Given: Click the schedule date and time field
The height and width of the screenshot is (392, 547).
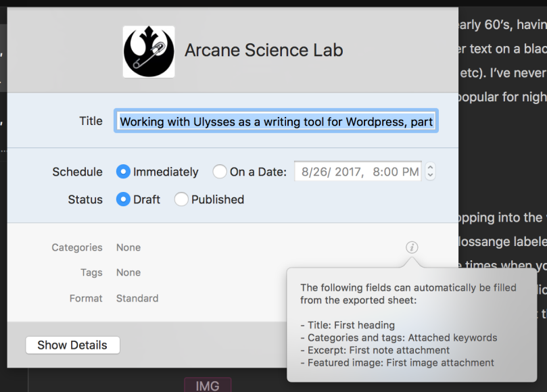Looking at the screenshot, I should click(x=358, y=171).
